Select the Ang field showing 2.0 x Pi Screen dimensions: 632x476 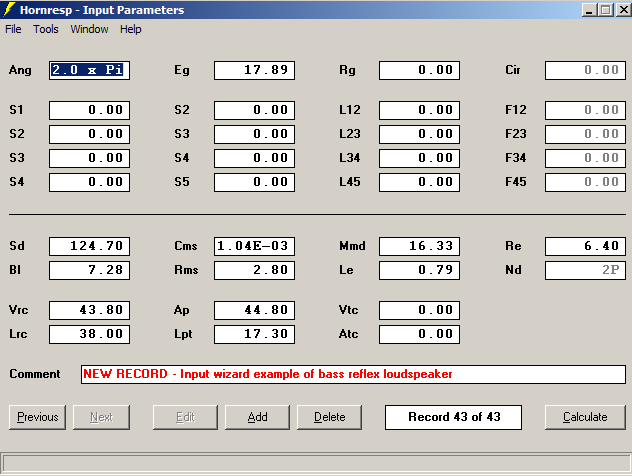click(89, 71)
